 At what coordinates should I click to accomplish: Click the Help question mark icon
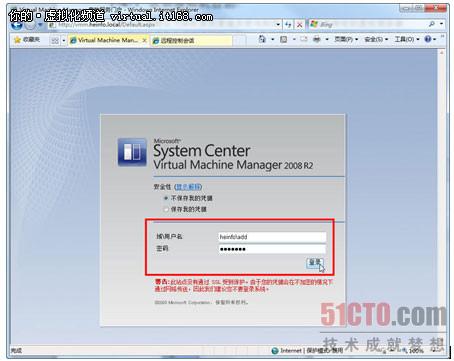point(428,39)
